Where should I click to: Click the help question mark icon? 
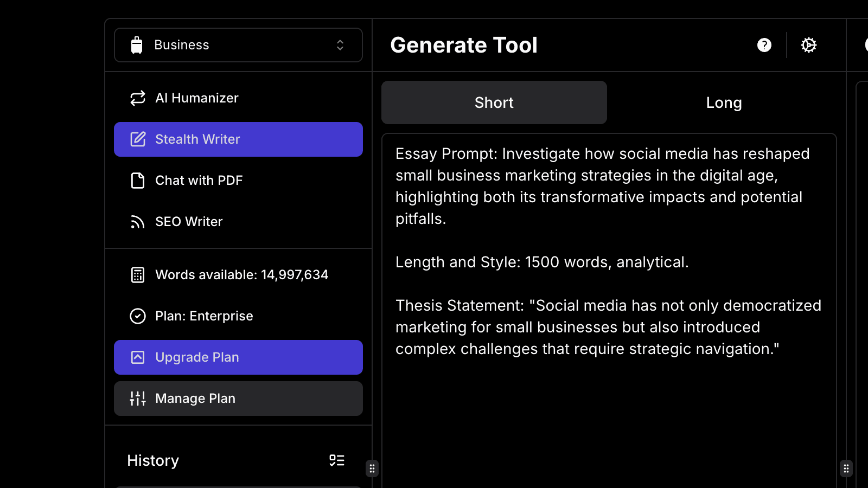pyautogui.click(x=764, y=45)
